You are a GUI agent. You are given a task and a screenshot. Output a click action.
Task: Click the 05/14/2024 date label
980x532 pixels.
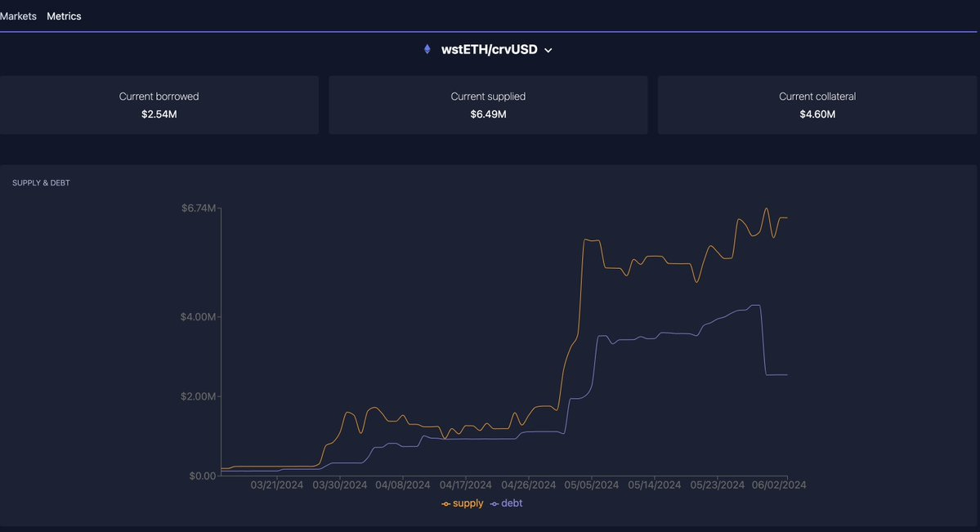(655, 485)
